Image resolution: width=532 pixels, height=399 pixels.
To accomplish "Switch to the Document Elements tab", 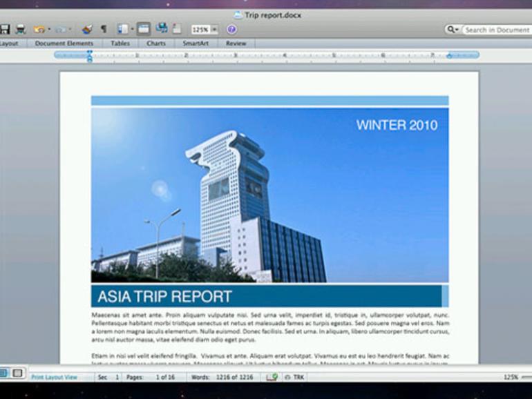I will (x=64, y=43).
